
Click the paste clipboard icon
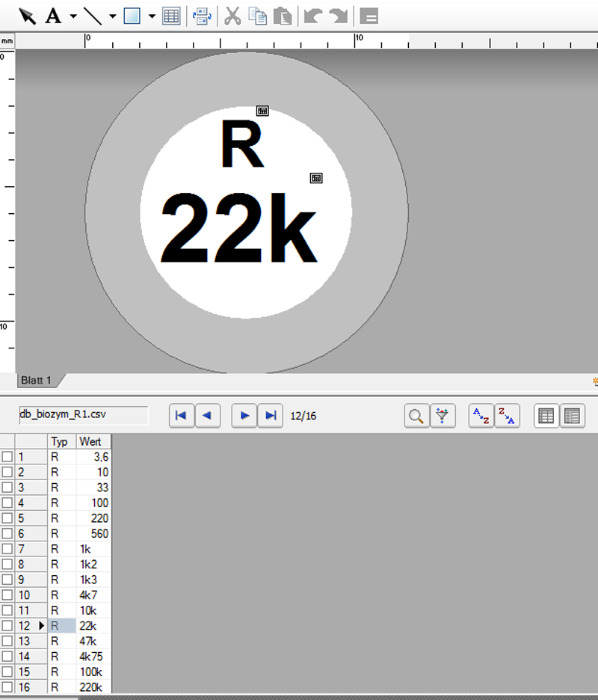coord(283,16)
